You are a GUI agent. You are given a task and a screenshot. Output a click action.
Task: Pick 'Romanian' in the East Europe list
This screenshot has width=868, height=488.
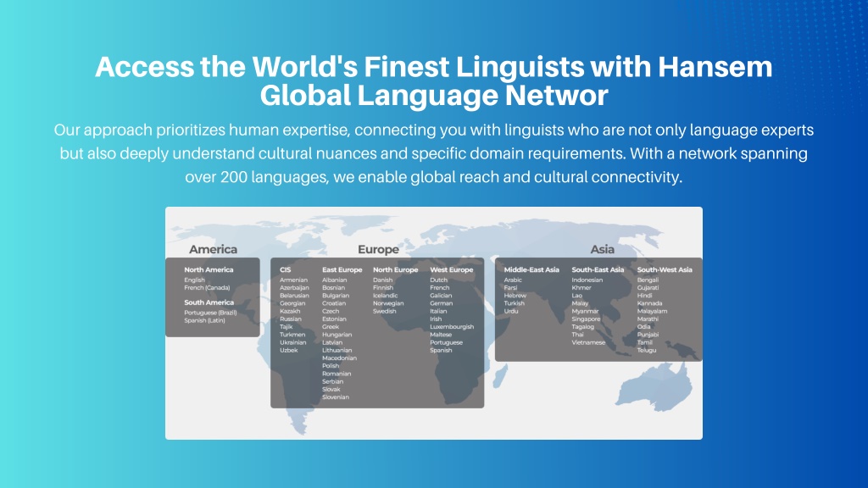(337, 374)
